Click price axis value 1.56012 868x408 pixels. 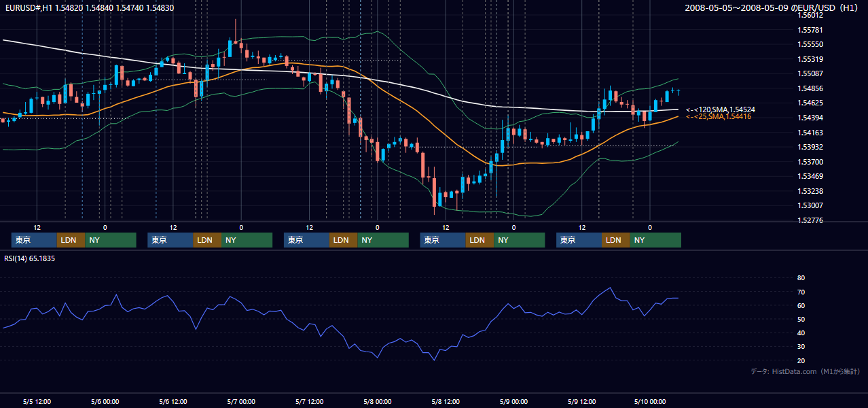810,15
